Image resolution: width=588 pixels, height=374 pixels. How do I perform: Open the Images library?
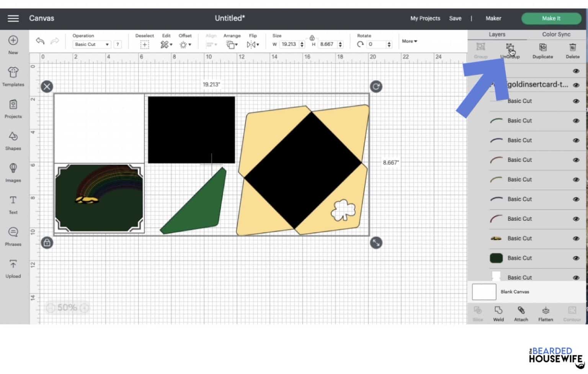click(13, 172)
